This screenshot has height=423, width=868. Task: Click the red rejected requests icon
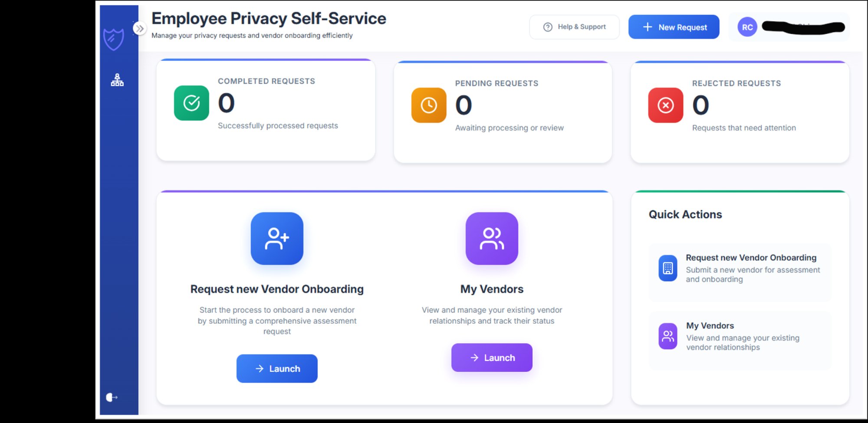point(665,105)
